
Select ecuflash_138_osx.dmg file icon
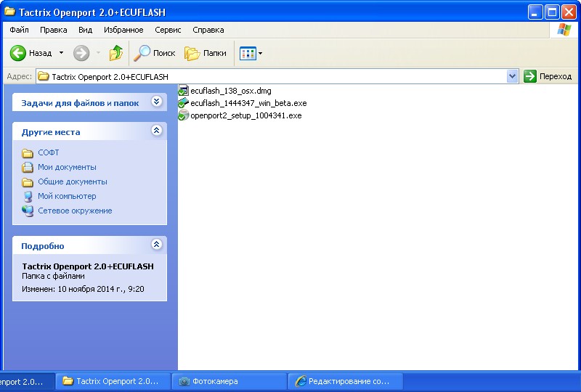point(183,91)
